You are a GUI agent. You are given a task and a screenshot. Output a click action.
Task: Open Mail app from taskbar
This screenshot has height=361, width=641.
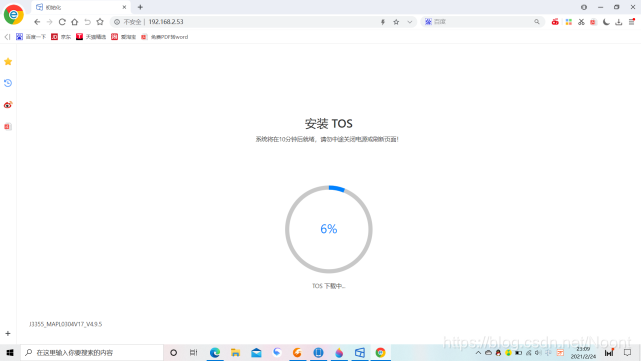pyautogui.click(x=256, y=352)
